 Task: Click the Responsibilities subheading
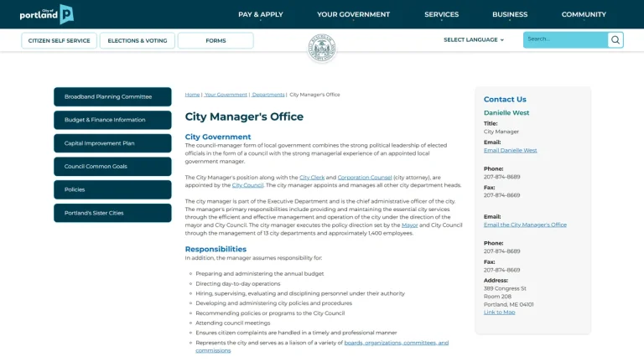(216, 249)
